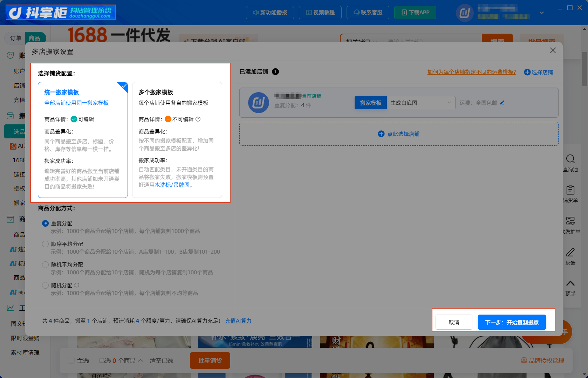Click the 1688 AI icon in sidebar
Screen dimensions: 588x378
13,146
